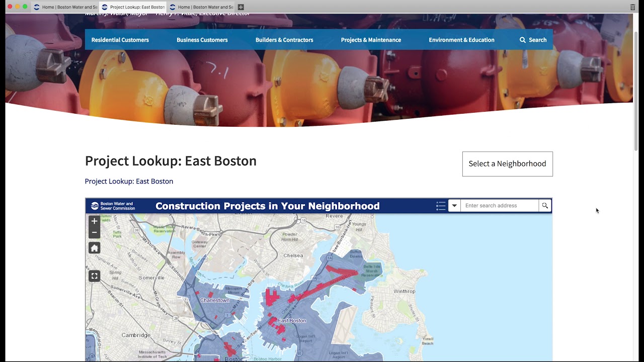This screenshot has height=362, width=644.
Task: Click the macOS green maximize button
Action: pyautogui.click(x=25, y=7)
